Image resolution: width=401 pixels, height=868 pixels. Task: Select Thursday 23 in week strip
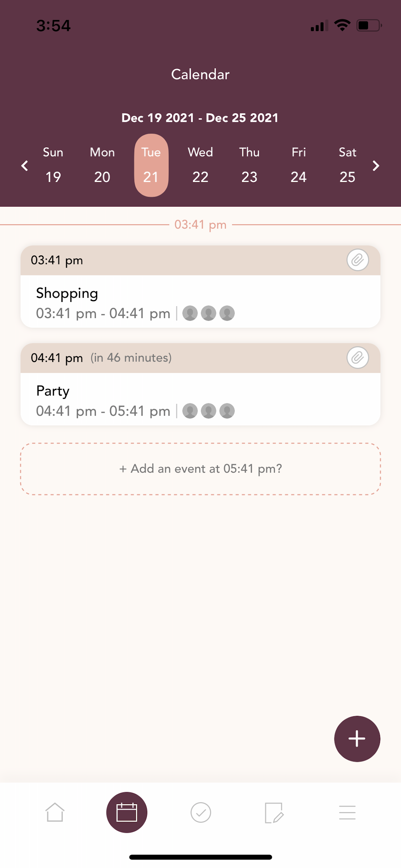[x=249, y=165]
